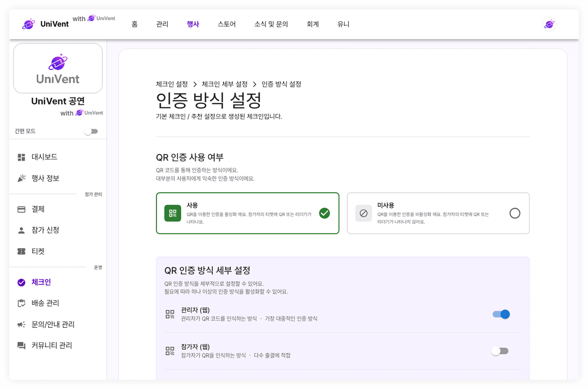
Task: Open the 소식 및 문의 menu
Action: click(x=271, y=24)
